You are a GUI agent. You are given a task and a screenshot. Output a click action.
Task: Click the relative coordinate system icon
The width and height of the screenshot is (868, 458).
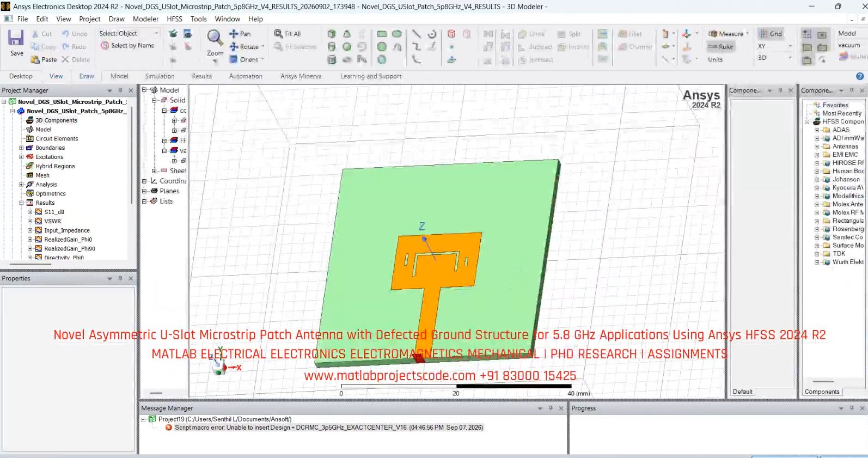[687, 34]
